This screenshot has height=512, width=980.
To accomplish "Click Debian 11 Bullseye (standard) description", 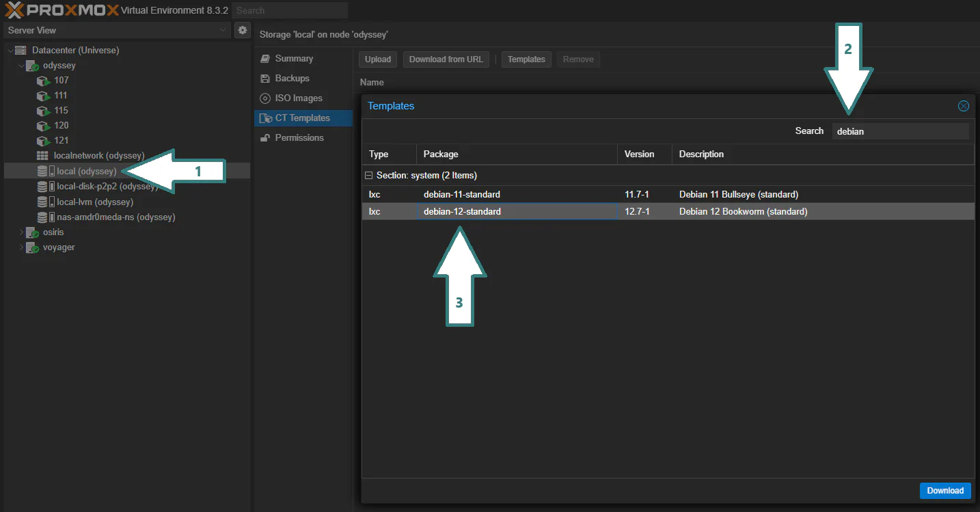I will tap(739, 195).
